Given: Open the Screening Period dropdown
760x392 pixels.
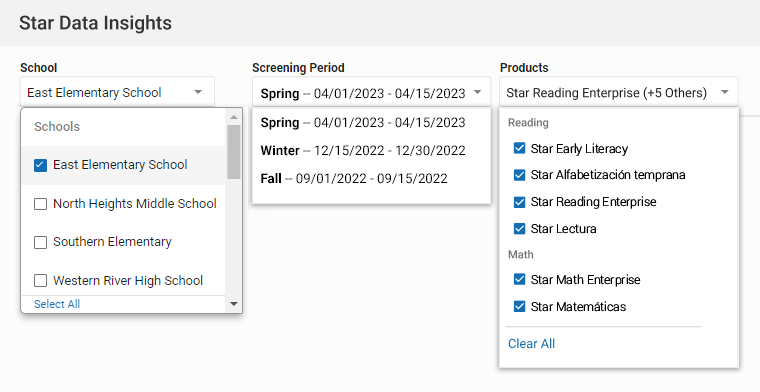Looking at the screenshot, I should pos(371,92).
